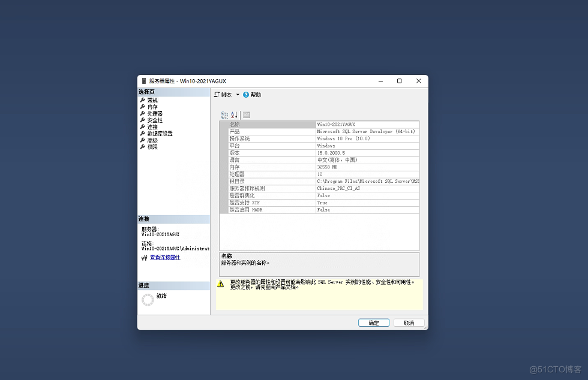Select the 名称 property row
Viewport: 588px width, 380px height.
click(x=319, y=125)
